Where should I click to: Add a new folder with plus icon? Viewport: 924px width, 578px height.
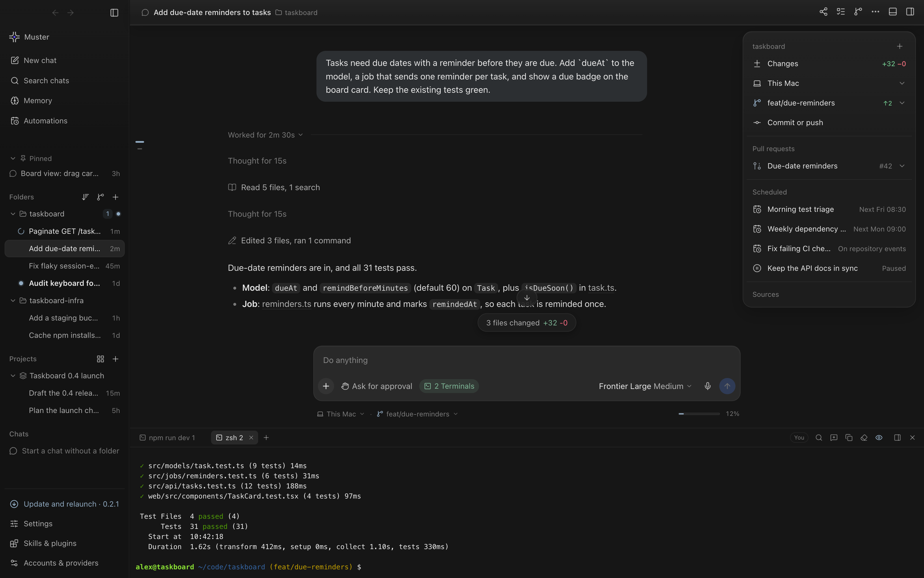click(115, 197)
